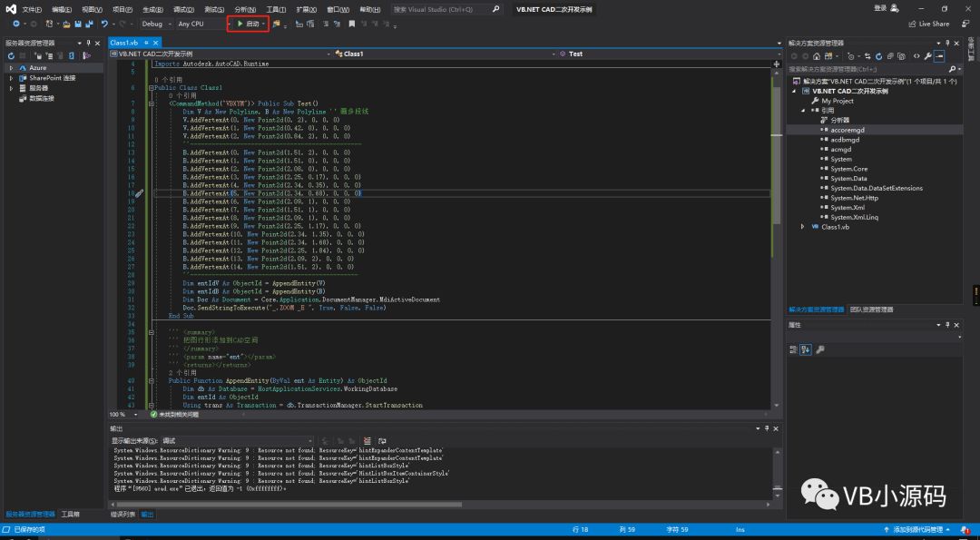The width and height of the screenshot is (980, 540).
Task: Click the Home icon in Solution Explorer
Action: coord(817,56)
